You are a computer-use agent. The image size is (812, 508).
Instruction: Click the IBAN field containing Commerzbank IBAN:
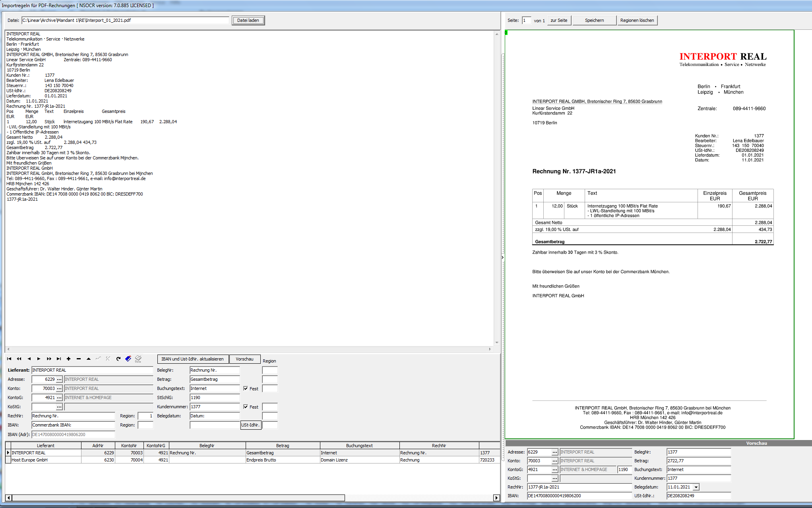click(73, 425)
